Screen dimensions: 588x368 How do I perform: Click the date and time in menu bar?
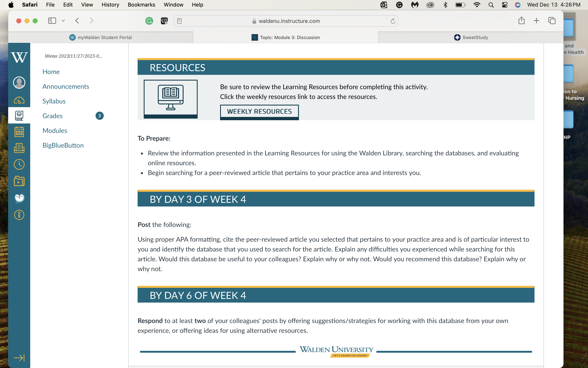pyautogui.click(x=554, y=5)
